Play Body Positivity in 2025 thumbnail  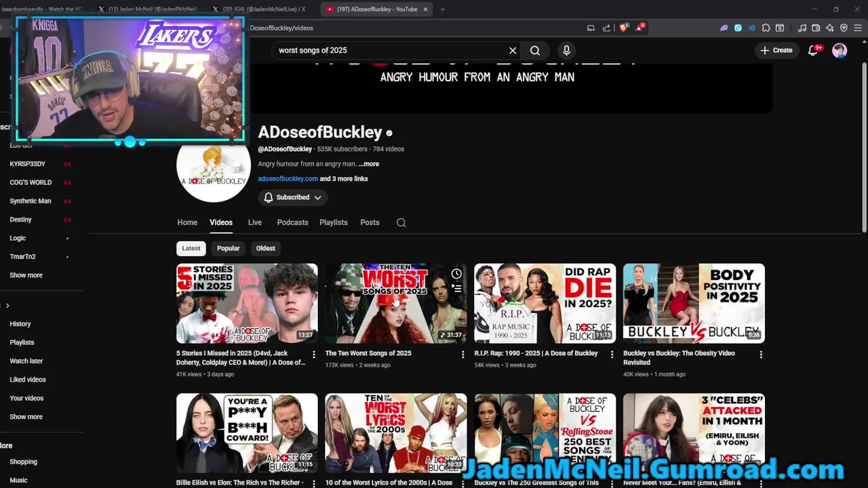694,303
